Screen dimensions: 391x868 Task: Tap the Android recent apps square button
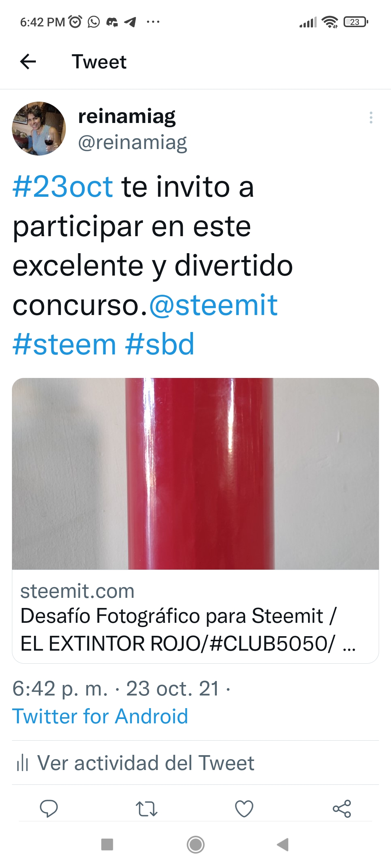click(x=107, y=845)
